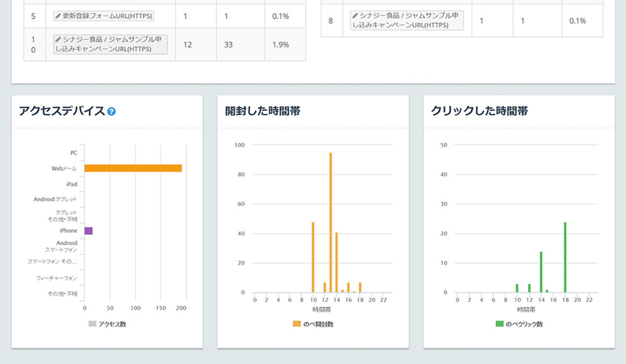The height and width of the screenshot is (364, 626).
Task: Click the iPhone device label
Action: 69,231
